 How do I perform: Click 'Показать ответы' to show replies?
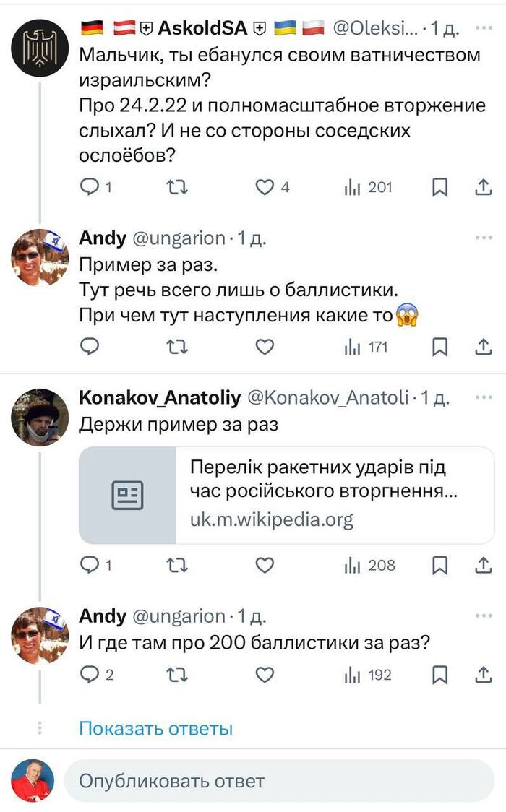click(155, 728)
